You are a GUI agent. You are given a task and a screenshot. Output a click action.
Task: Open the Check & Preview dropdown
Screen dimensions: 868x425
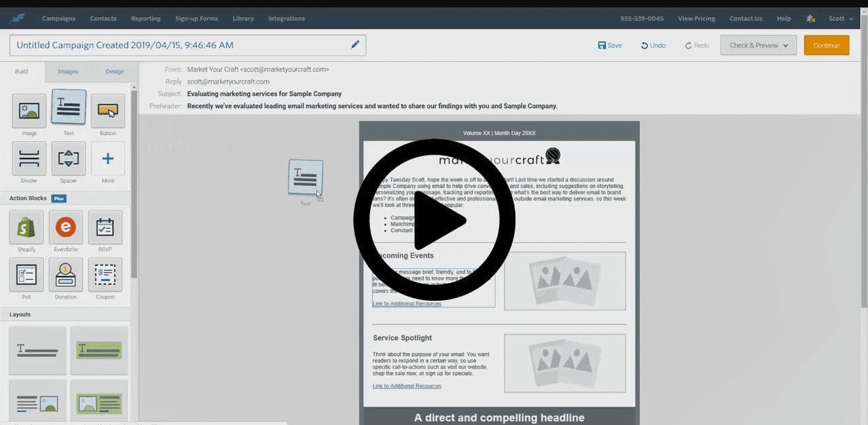point(758,45)
